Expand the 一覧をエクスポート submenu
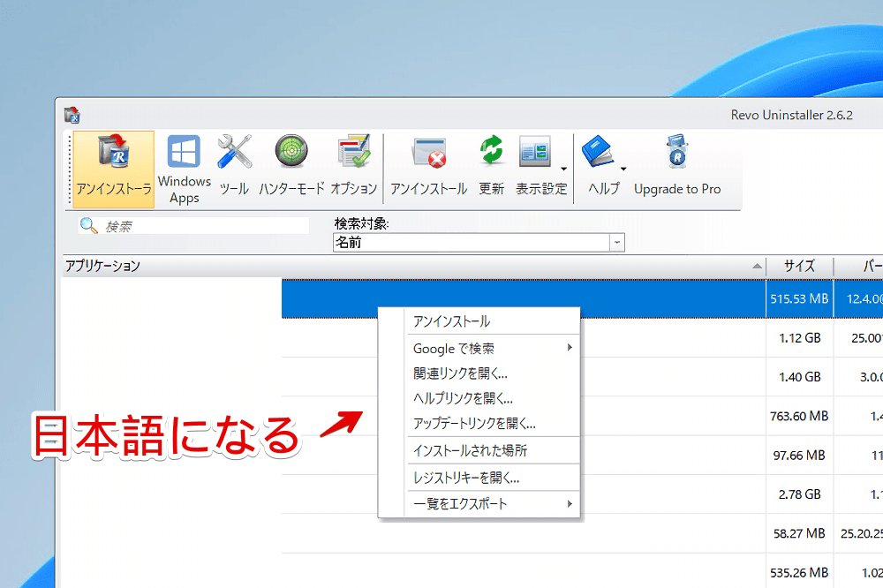Screen dimensions: 883x588 [x=570, y=503]
